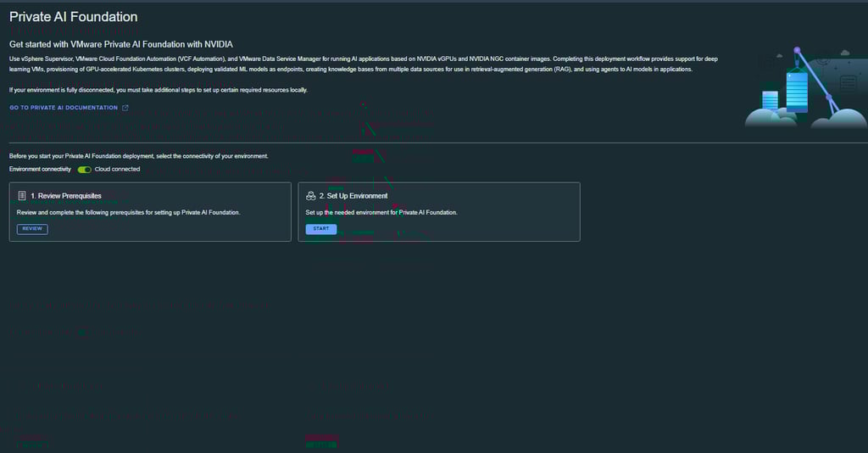Screen dimensions: 868x453
Task: Click the server illustration graphic
Action: [x=806, y=87]
